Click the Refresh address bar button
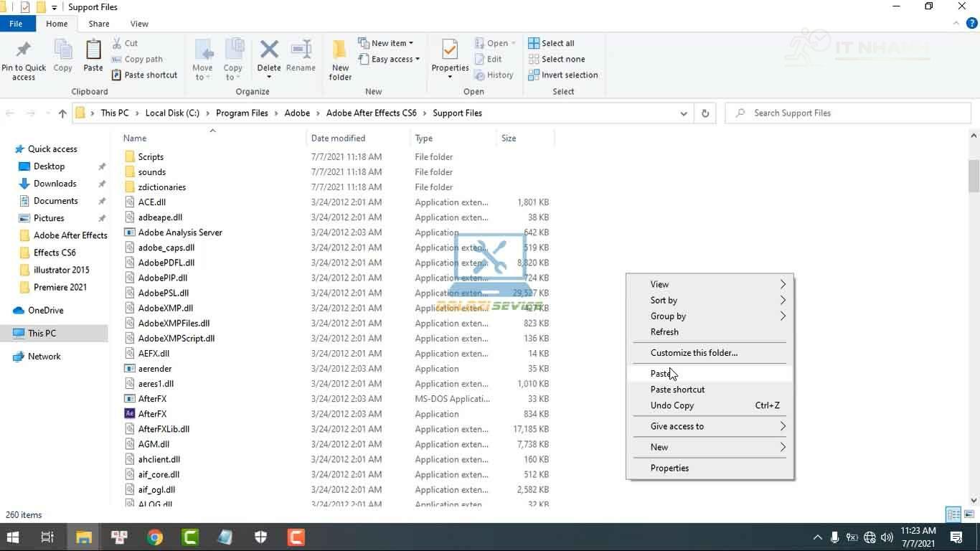This screenshot has width=980, height=551. [705, 113]
